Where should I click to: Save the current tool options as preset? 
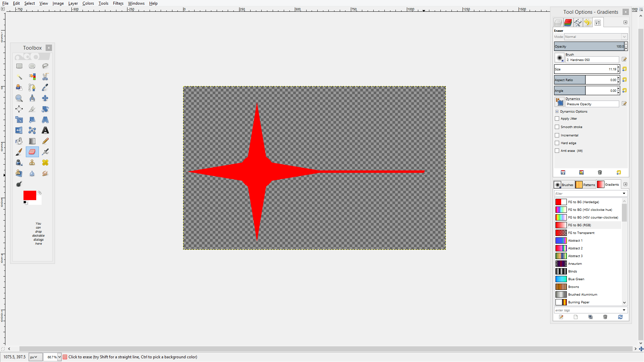point(563,172)
